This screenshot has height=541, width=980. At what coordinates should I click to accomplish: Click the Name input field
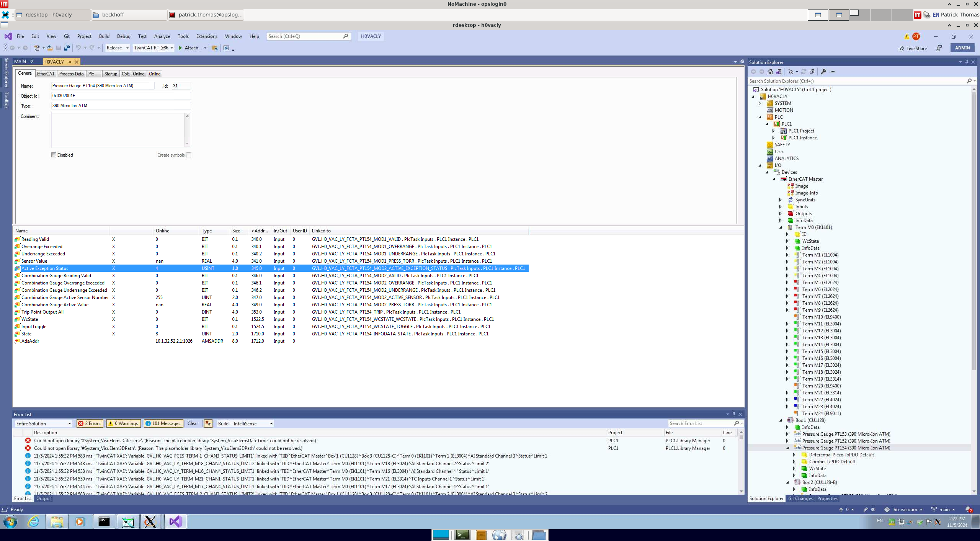[103, 86]
